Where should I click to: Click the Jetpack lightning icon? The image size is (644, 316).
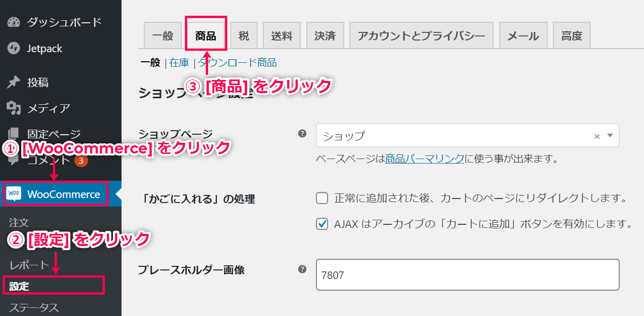(x=14, y=49)
